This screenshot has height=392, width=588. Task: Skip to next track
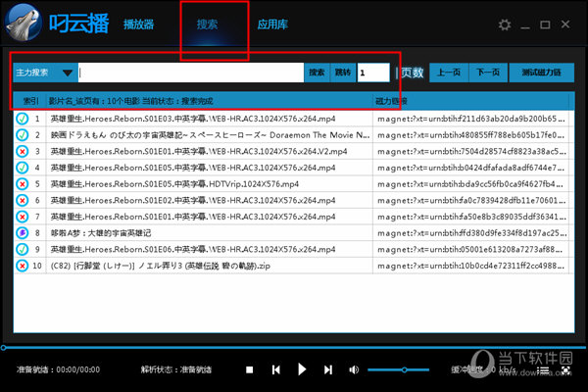[328, 369]
